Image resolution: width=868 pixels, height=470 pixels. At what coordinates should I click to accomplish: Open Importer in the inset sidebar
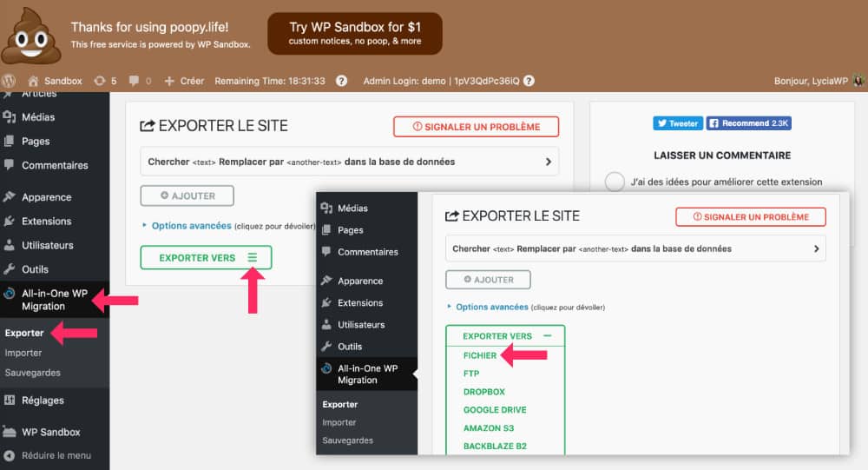[339, 422]
